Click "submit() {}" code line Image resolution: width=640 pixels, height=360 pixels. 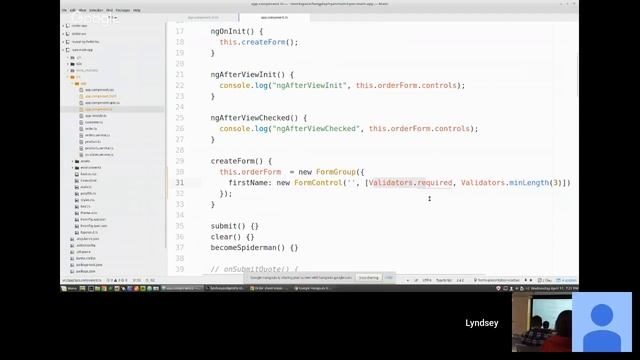(x=235, y=226)
